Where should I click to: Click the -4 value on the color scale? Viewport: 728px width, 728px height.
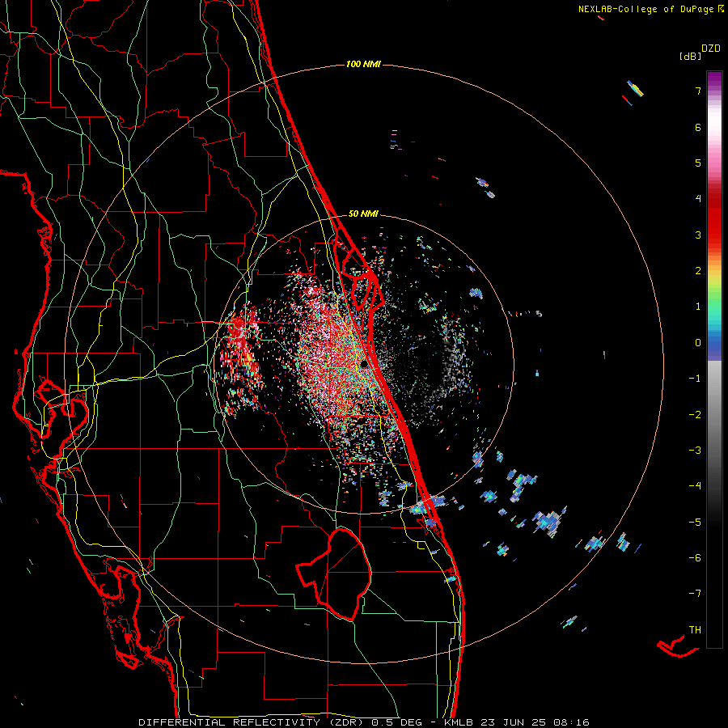(695, 486)
